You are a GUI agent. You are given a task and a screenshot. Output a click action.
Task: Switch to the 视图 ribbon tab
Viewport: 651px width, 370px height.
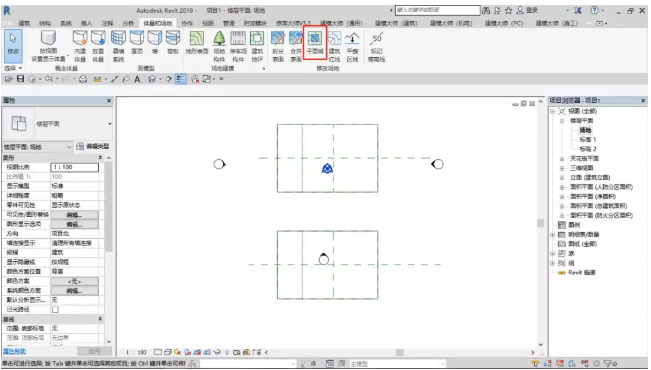[x=208, y=23]
